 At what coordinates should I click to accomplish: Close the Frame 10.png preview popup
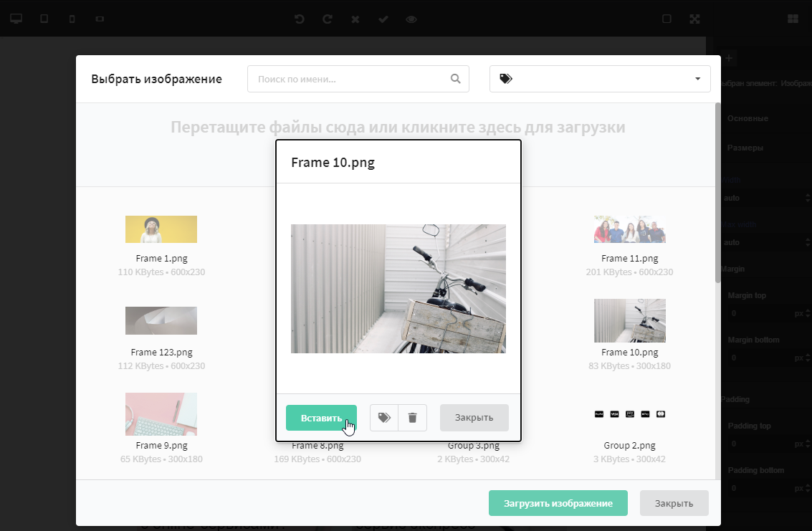(474, 418)
